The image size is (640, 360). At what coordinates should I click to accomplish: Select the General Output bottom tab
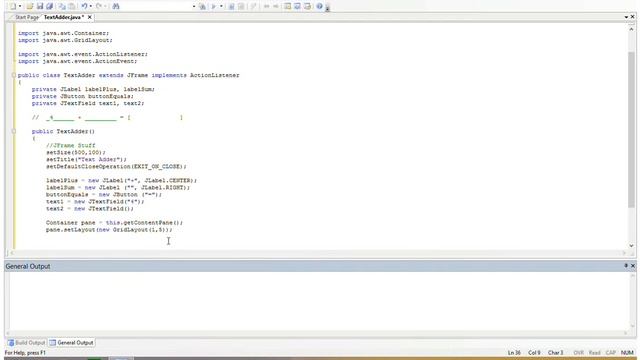[x=71, y=342]
